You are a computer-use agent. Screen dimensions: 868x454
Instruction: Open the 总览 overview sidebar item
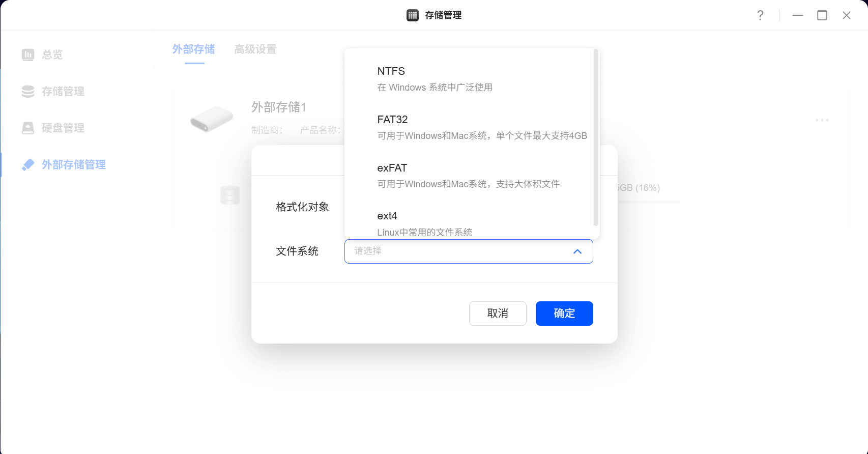(76, 54)
